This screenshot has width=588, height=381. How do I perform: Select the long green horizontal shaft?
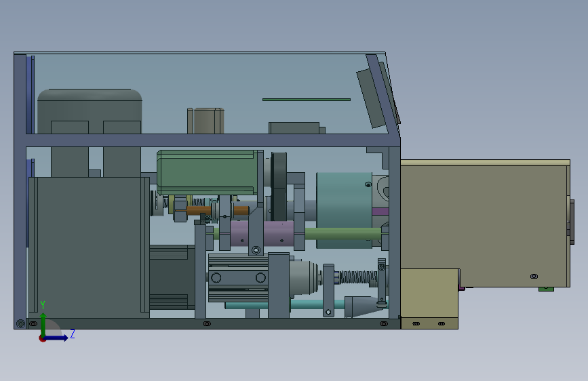pyautogui.click(x=343, y=234)
